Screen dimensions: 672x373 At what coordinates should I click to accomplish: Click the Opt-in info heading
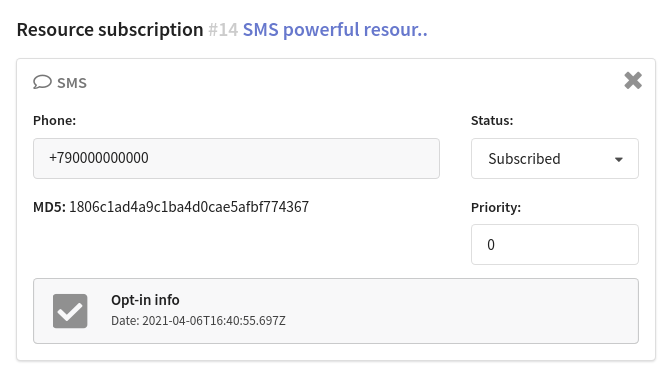[x=145, y=300]
